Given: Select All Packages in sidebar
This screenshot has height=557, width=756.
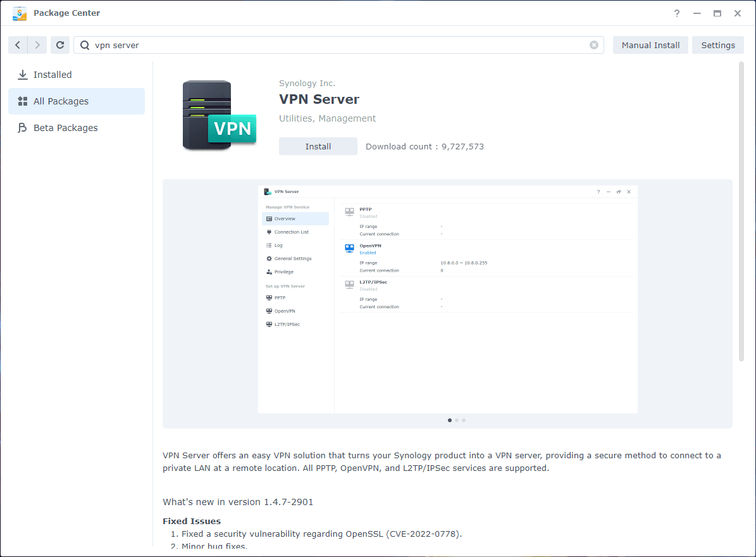Looking at the screenshot, I should (x=77, y=101).
